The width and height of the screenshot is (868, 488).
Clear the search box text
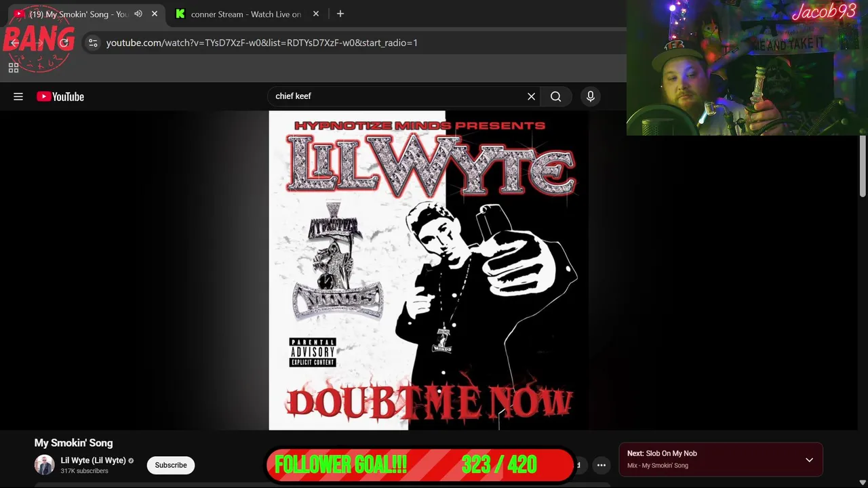(532, 96)
